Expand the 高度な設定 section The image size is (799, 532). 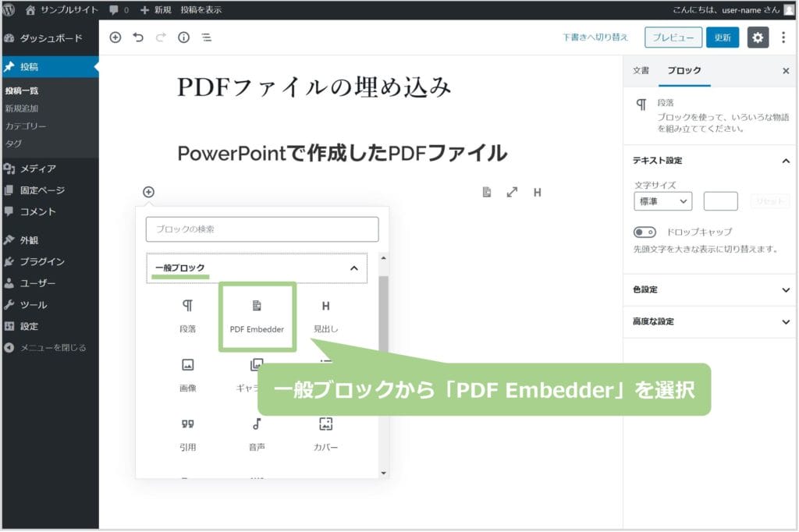(x=710, y=321)
